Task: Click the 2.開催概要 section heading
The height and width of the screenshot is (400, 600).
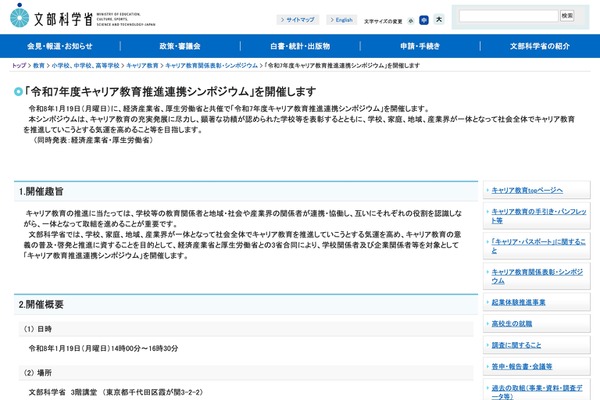Action: tap(41, 305)
